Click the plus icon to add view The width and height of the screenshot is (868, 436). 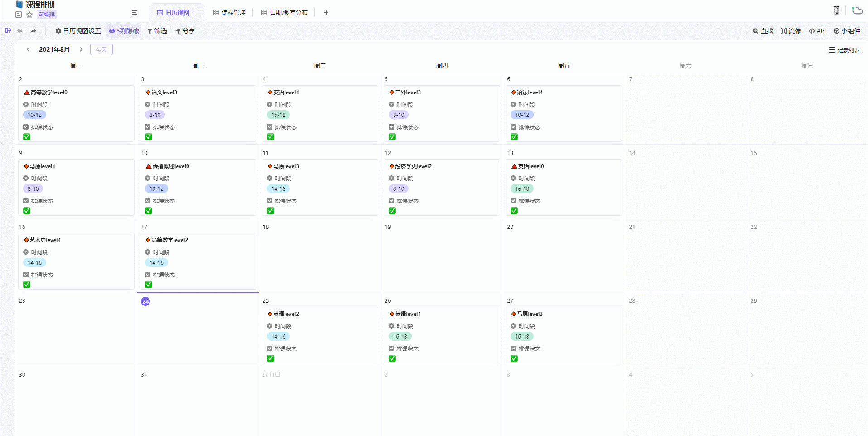point(326,13)
